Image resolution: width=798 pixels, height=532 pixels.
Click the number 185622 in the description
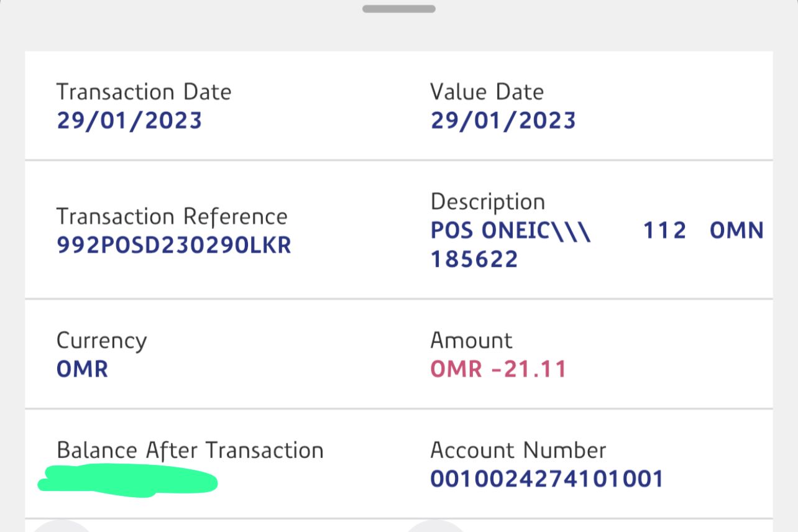pos(474,259)
